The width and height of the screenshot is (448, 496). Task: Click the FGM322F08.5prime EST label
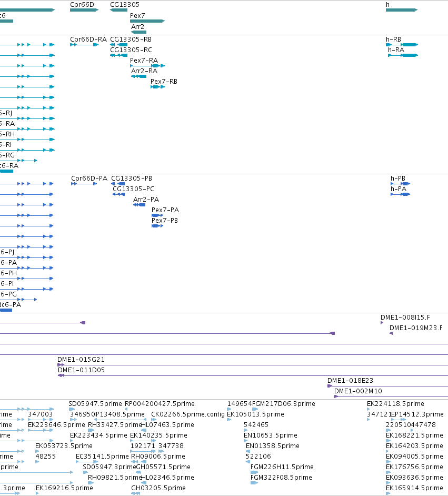[x=282, y=477]
